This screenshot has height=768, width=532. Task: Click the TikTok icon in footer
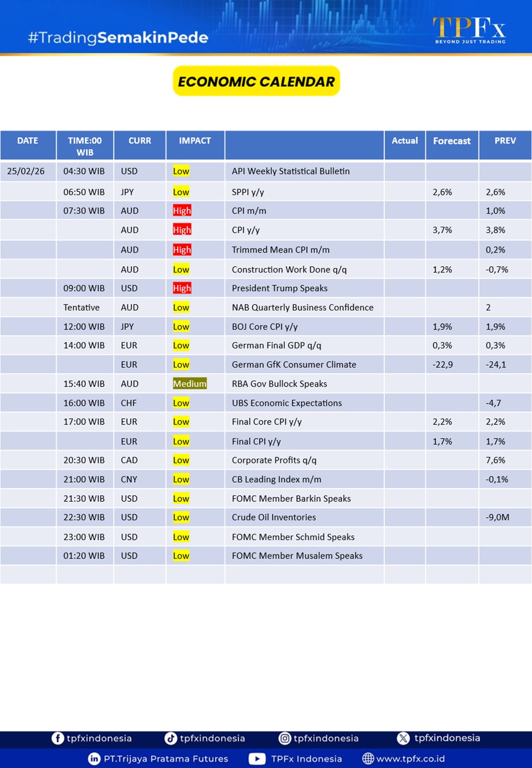pos(171,738)
